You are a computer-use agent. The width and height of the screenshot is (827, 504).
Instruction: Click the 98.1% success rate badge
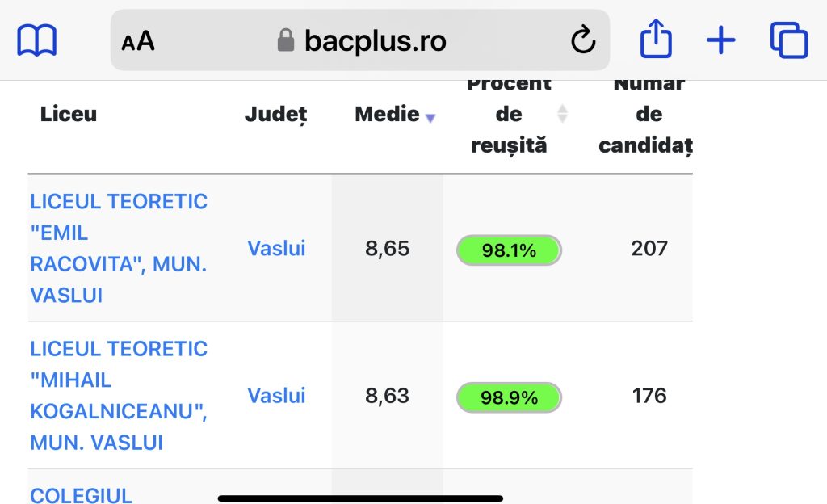[x=509, y=250]
